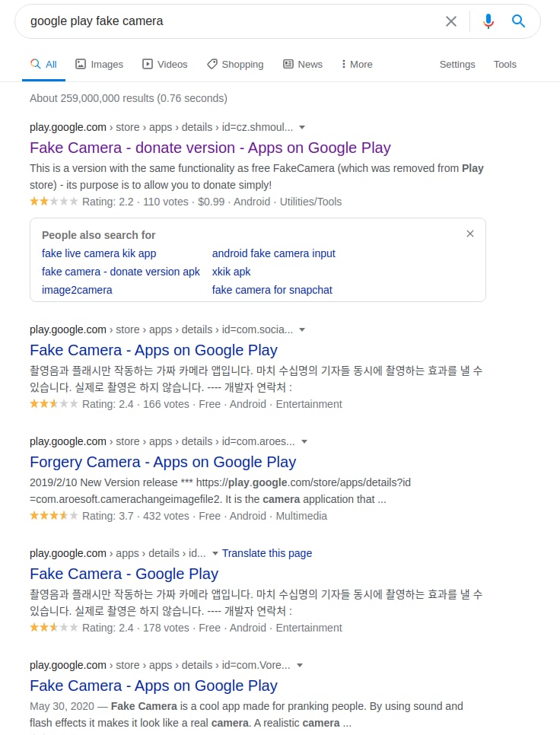
Task: Open the Forgery Camera result link
Action: click(x=163, y=462)
